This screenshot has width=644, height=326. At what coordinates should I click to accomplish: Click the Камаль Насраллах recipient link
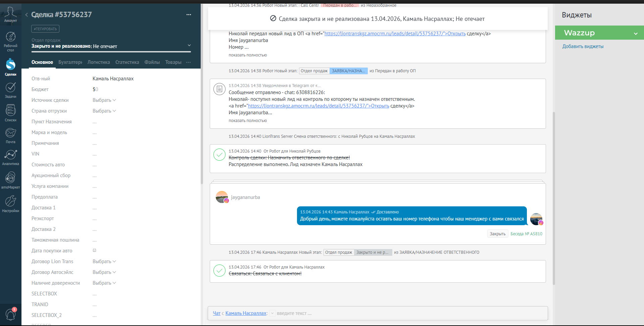[x=246, y=313]
